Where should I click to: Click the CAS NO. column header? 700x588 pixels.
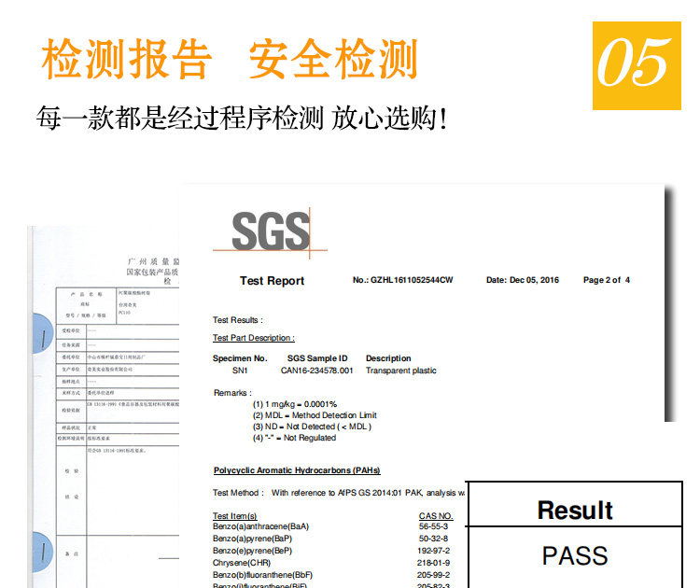point(436,516)
